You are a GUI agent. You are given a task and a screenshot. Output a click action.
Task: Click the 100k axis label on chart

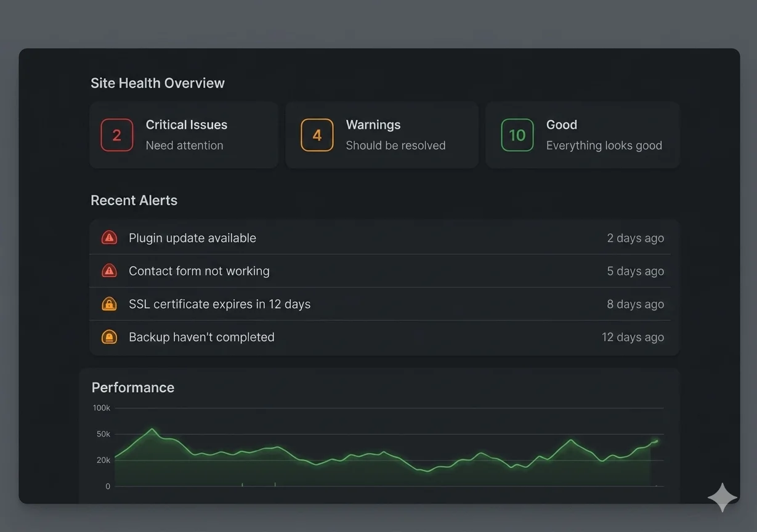pyautogui.click(x=102, y=408)
